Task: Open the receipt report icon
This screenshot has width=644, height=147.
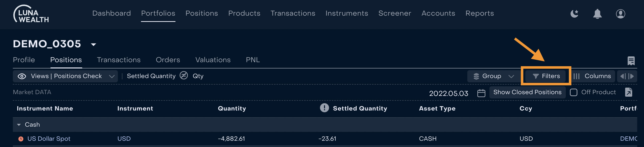Action: coord(631,61)
